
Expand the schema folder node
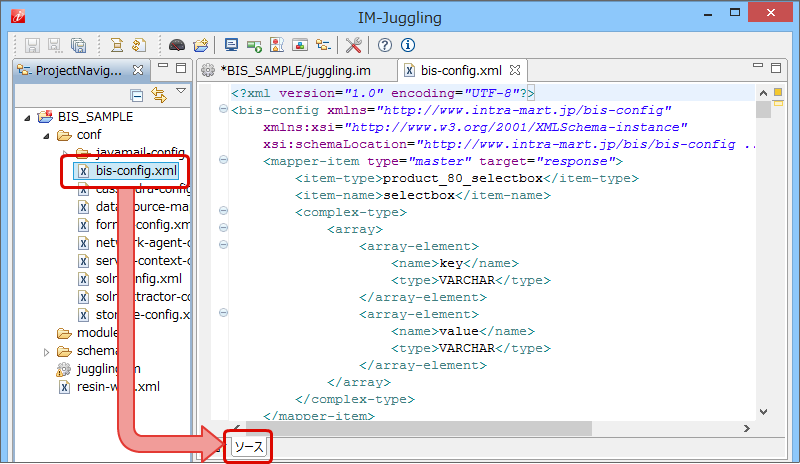point(46,352)
